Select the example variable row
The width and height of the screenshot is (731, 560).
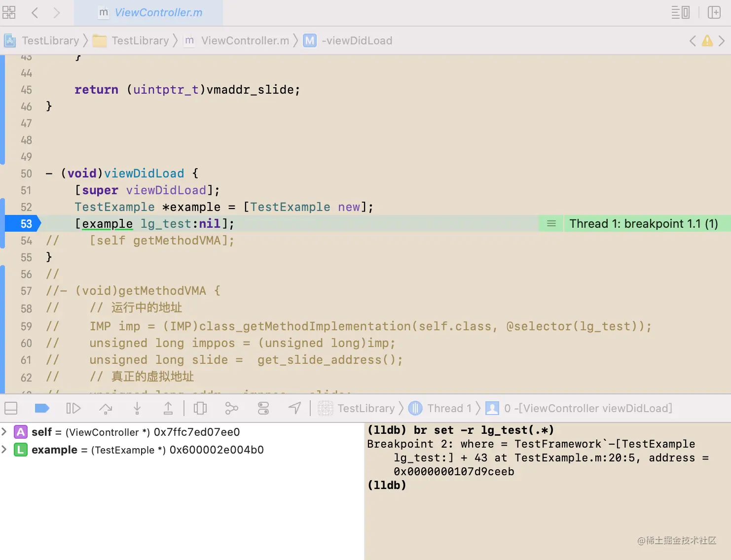click(x=182, y=450)
